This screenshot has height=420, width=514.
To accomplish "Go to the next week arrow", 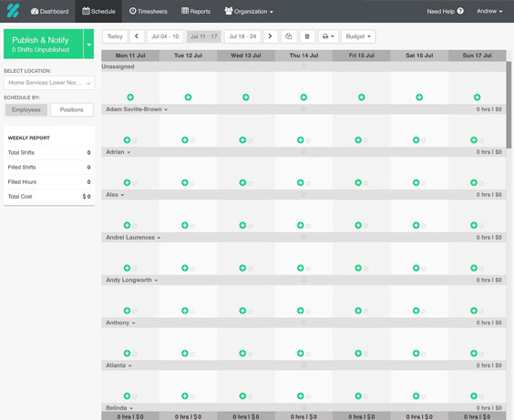I will click(x=270, y=36).
